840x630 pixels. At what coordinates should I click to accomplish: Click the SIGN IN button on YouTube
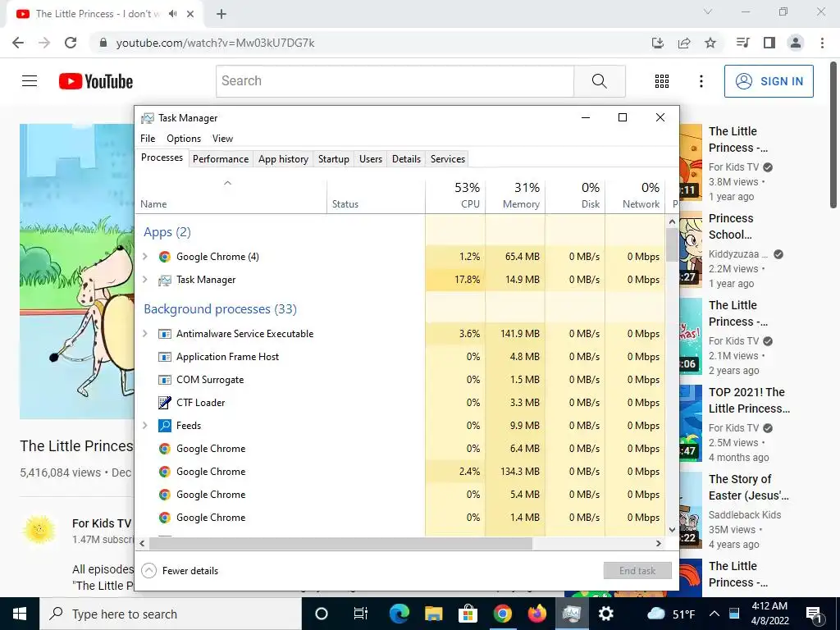[769, 81]
